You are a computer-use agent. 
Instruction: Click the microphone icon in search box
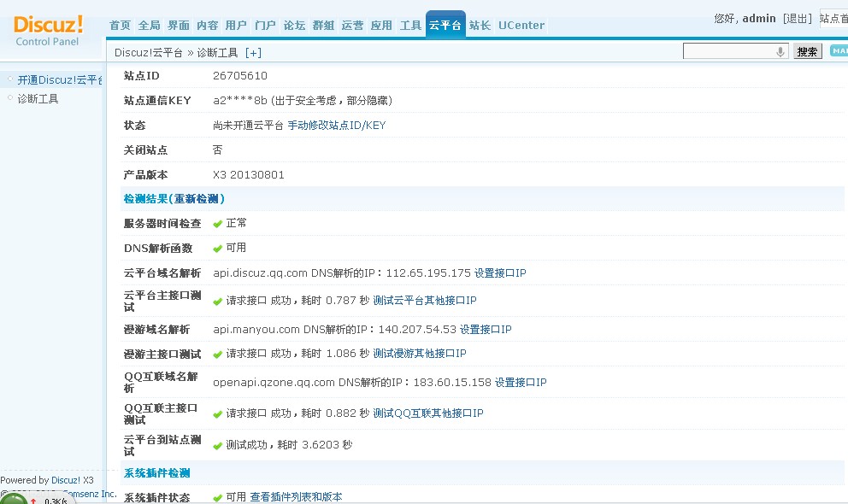[780, 52]
